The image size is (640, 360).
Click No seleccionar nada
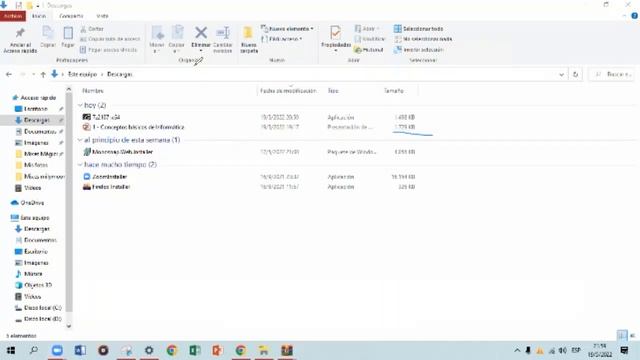point(423,39)
